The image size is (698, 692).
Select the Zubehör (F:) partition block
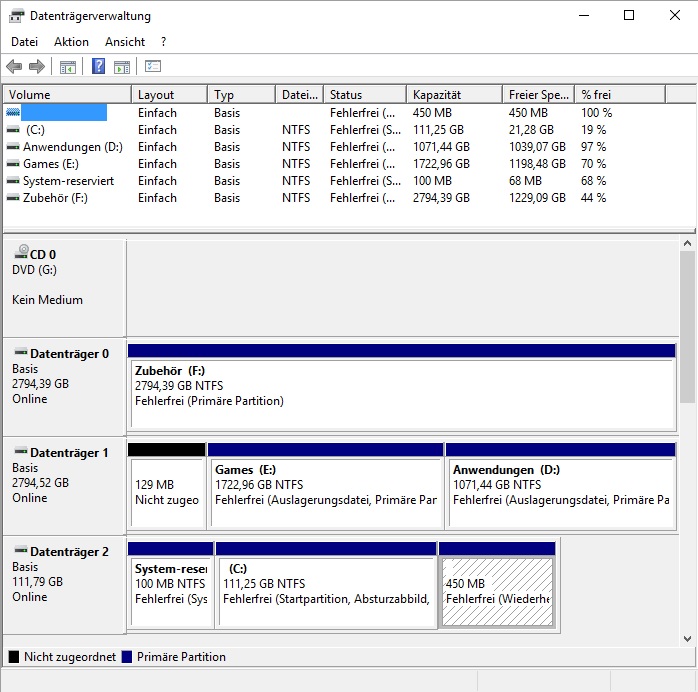tap(402, 387)
